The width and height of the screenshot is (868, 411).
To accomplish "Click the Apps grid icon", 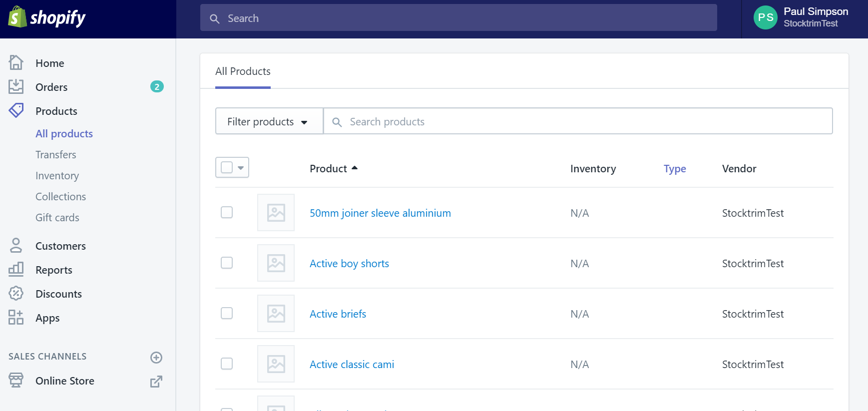I will coord(16,317).
